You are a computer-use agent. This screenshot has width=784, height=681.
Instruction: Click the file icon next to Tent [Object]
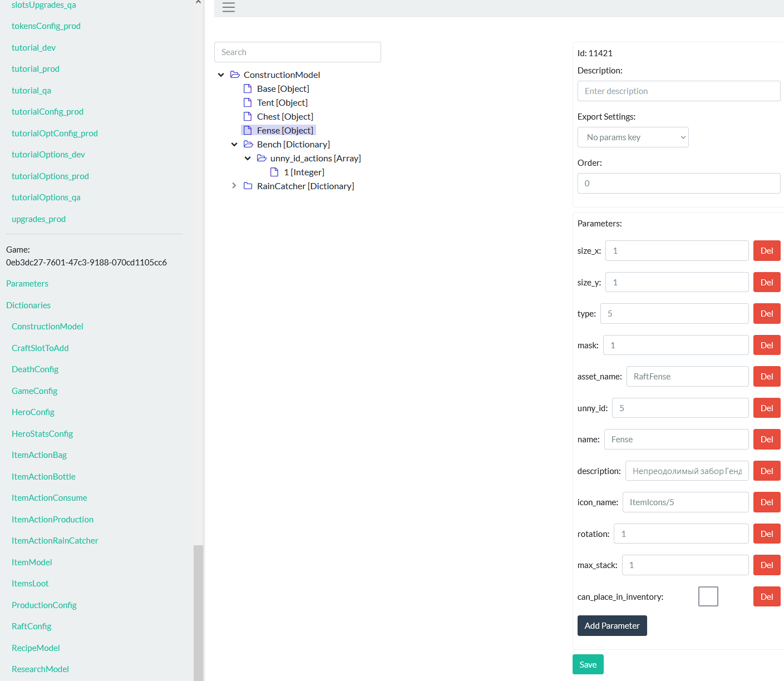pos(248,102)
